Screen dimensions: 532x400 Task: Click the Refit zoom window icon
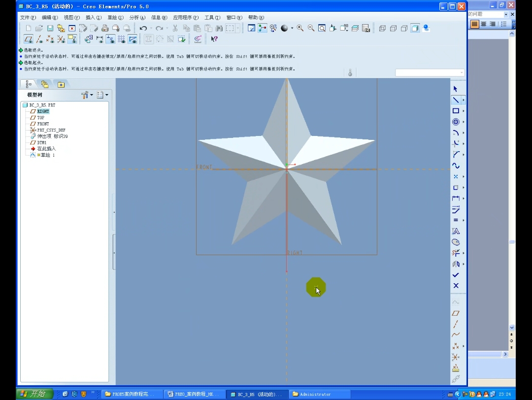[x=322, y=28]
